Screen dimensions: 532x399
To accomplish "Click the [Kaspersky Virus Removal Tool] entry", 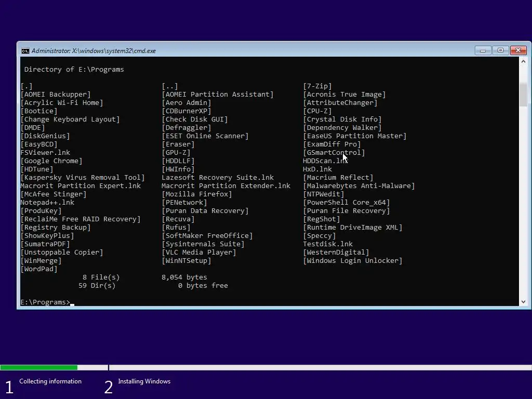I will (83, 178).
